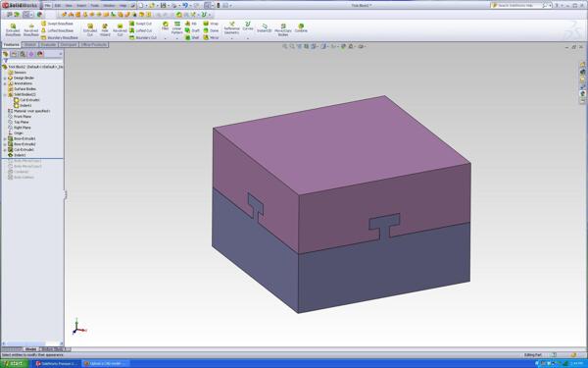
Task: Select Surface Bodies in feature tree
Action: point(22,89)
